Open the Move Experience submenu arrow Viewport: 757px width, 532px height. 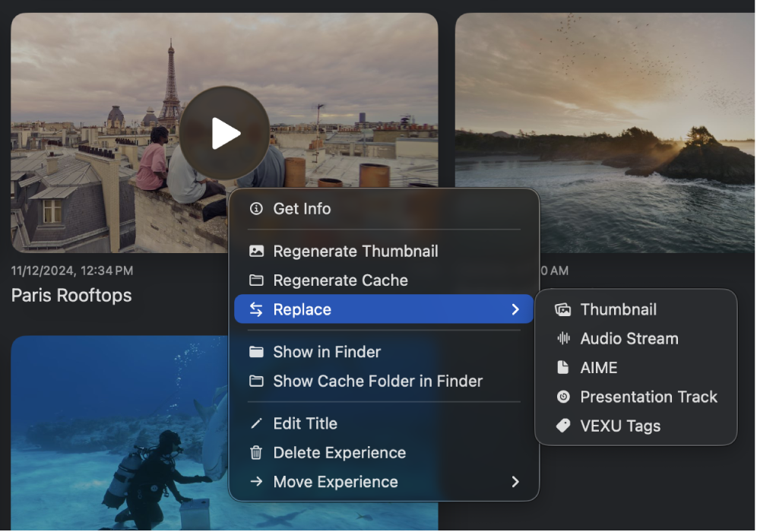pyautogui.click(x=515, y=481)
